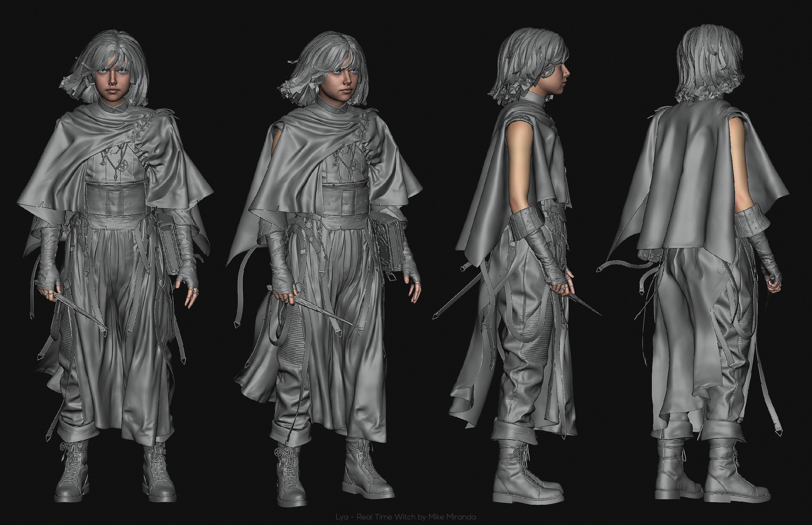Screen dimensions: 812x525
Task: Click the side-view character's boot
Action: click(x=522, y=477)
